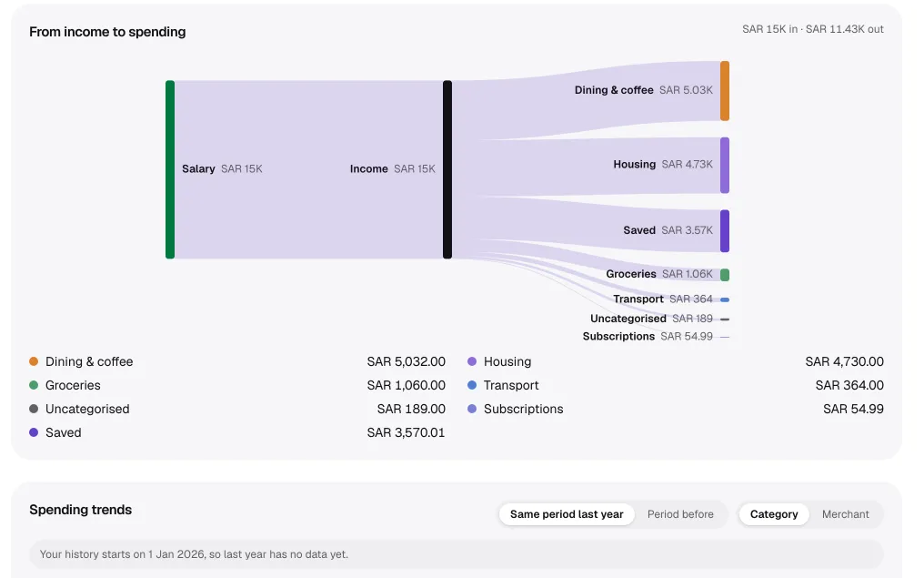924x578 pixels.
Task: Click the 'Uncategorised' legend label
Action: pyautogui.click(x=87, y=409)
